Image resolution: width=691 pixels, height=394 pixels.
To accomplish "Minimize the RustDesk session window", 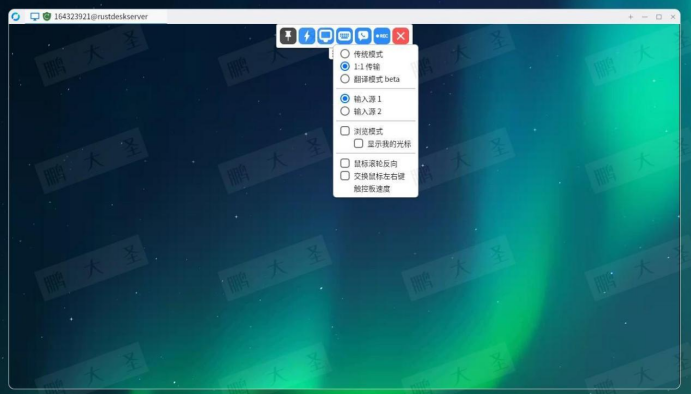I will point(645,17).
